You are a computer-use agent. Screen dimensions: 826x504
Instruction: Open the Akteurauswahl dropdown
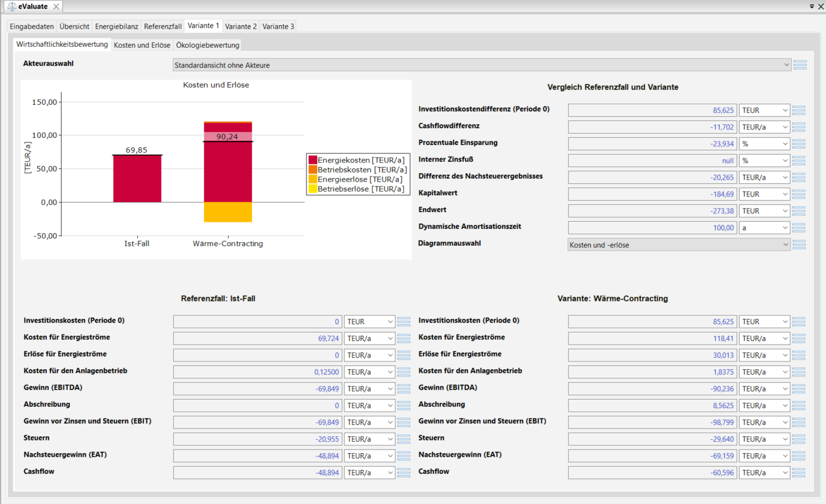[x=481, y=65]
